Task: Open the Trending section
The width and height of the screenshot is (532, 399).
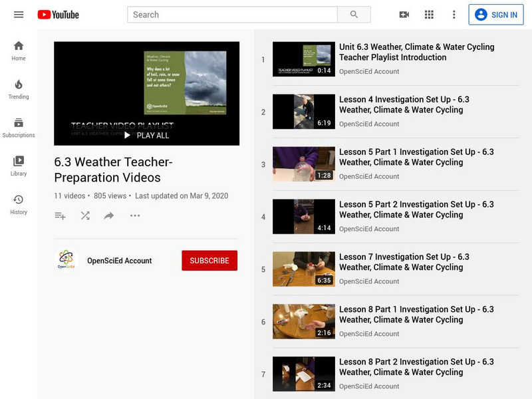Action: [19, 88]
